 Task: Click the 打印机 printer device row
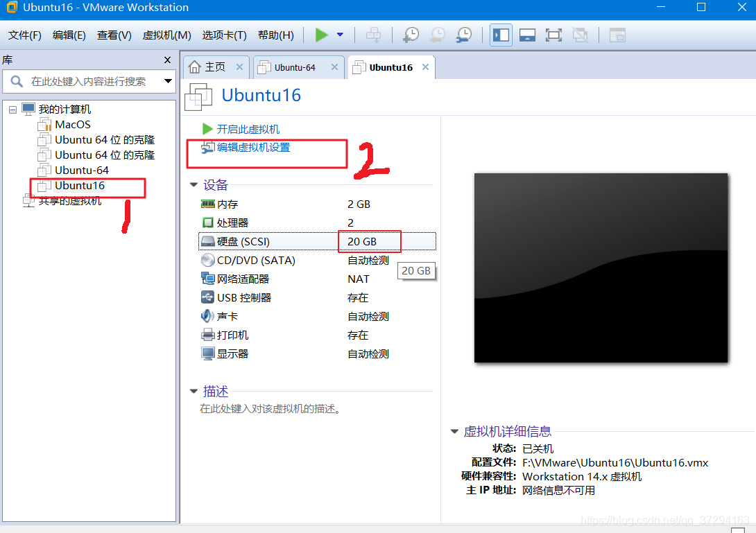317,335
